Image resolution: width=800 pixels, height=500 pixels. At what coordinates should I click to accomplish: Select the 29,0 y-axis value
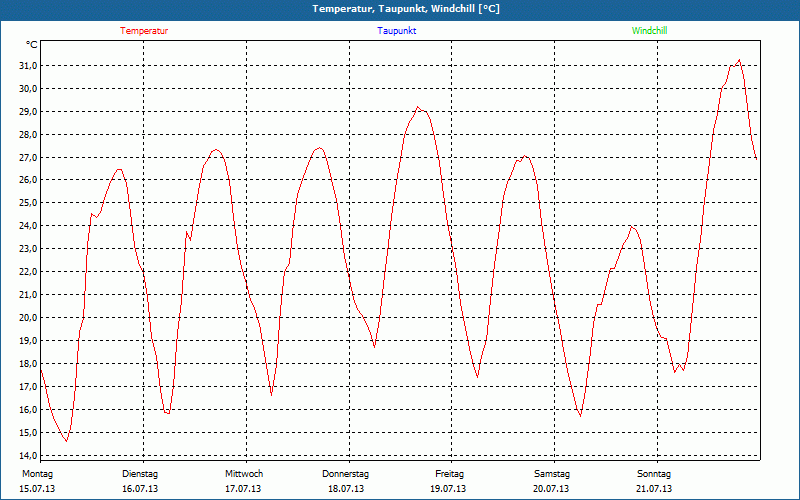[x=28, y=112]
